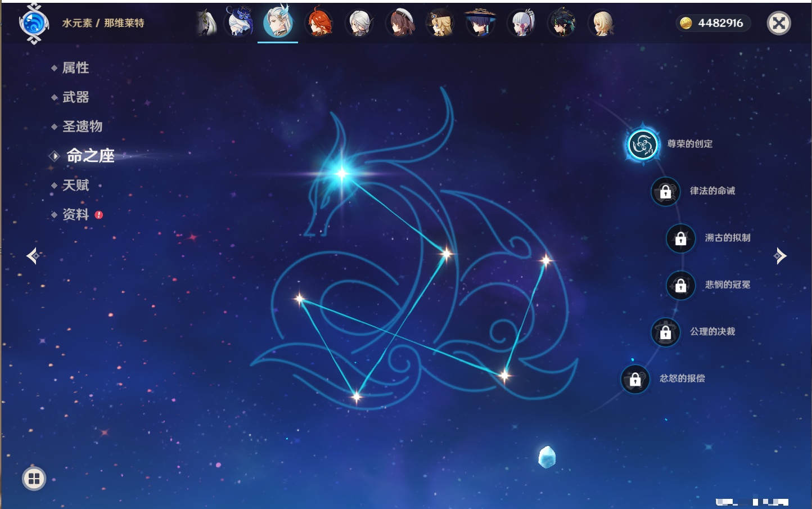
Task: Click the lock icon for 律法的命诫
Action: (666, 191)
